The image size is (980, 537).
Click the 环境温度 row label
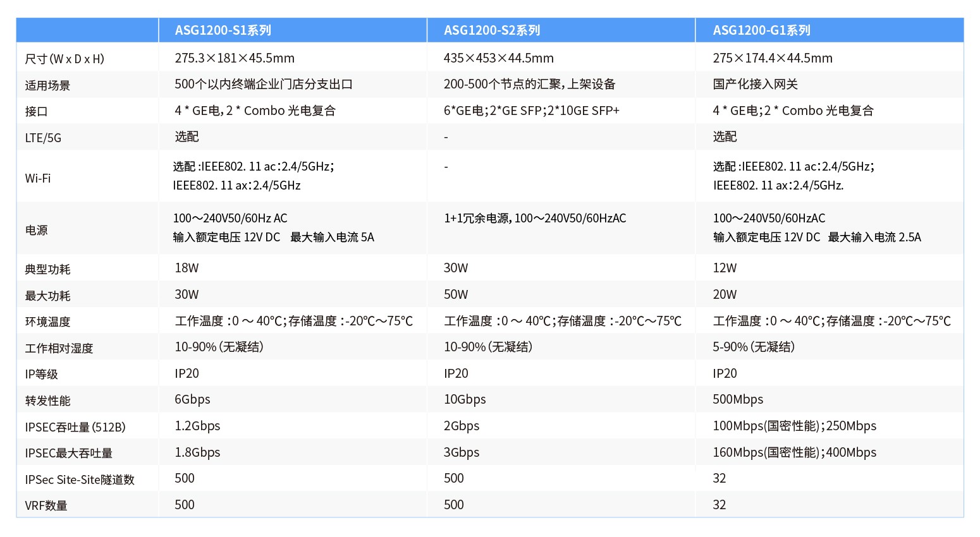click(x=47, y=322)
